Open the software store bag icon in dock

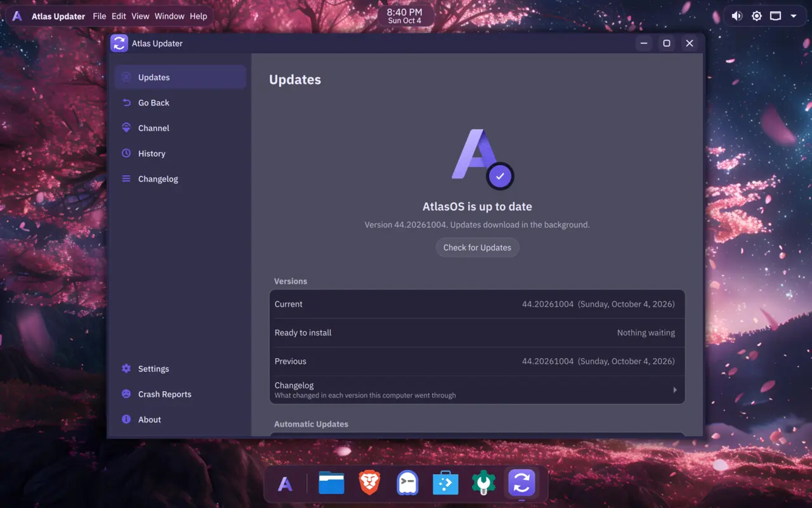click(445, 483)
